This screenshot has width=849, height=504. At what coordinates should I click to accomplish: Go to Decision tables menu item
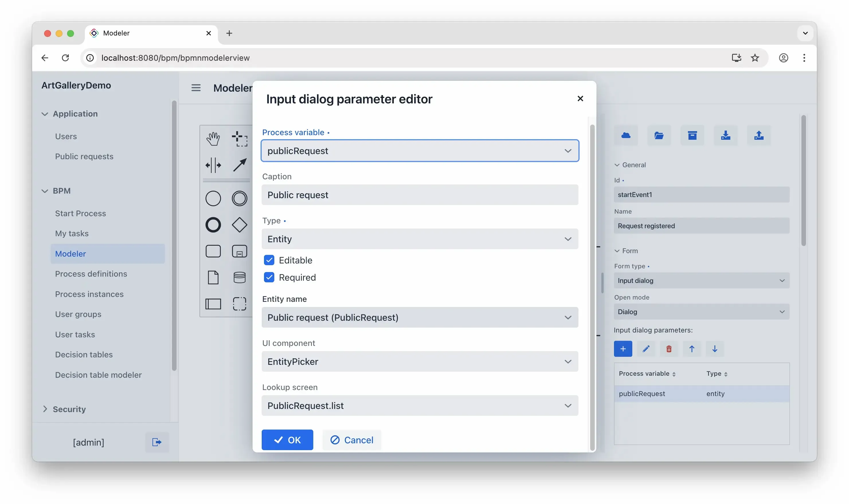[x=84, y=354]
